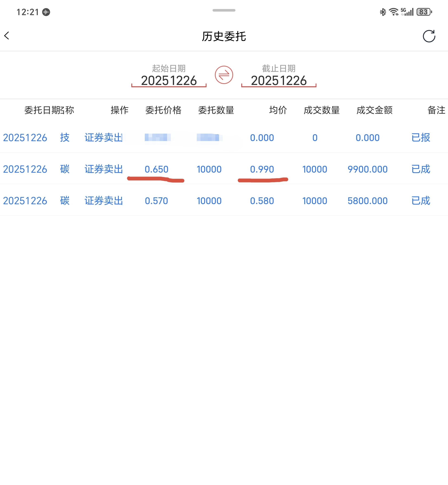Viewport: 448px width, 485px height.
Task: Open the start date 起始日期 picker
Action: point(169,80)
